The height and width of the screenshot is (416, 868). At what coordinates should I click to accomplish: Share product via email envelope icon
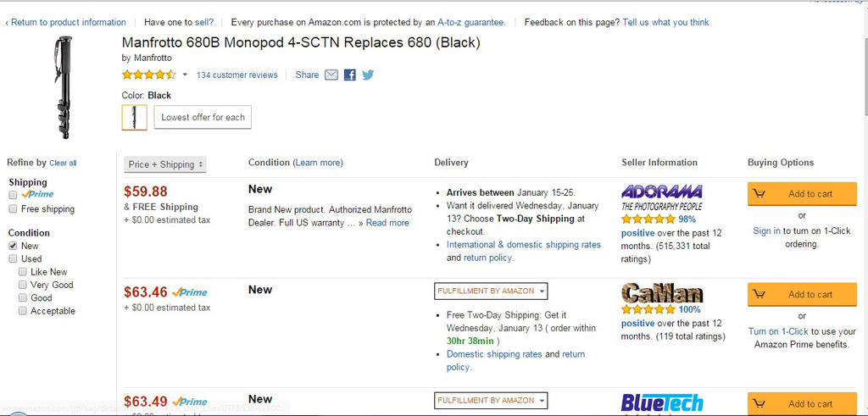point(331,75)
